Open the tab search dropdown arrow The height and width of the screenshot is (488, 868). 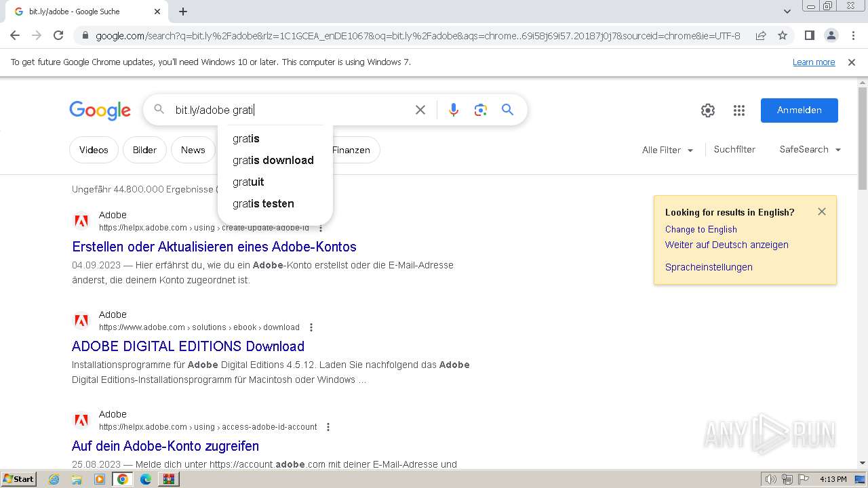point(787,12)
